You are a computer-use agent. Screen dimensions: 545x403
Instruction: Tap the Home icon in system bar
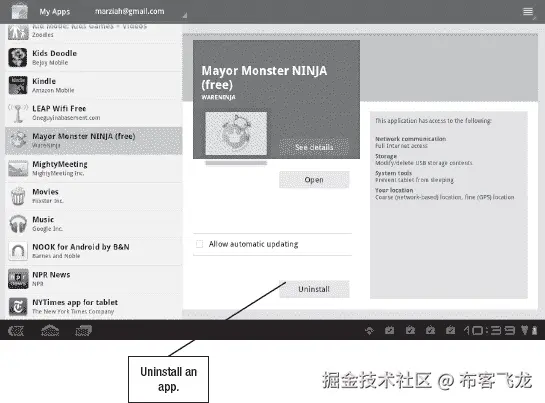(x=50, y=330)
